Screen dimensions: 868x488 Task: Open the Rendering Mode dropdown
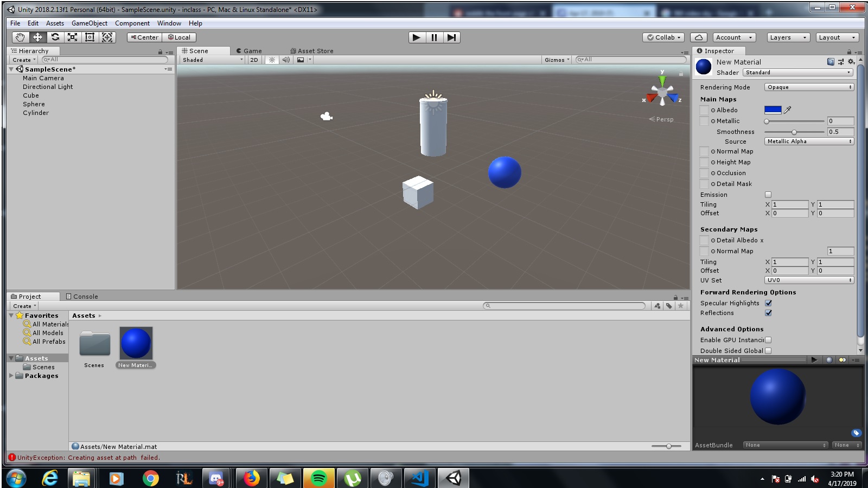pos(809,87)
